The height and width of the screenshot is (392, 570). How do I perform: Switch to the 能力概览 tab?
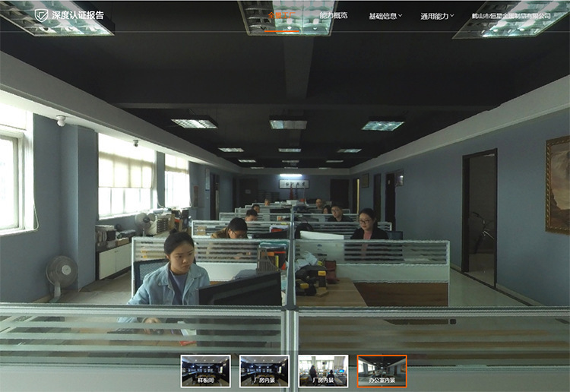tap(334, 15)
